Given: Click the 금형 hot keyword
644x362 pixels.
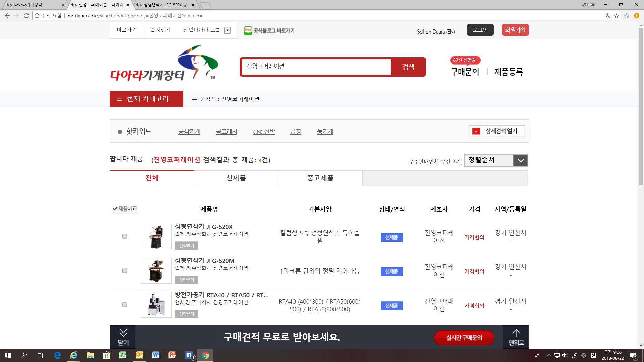Looking at the screenshot, I should point(296,132).
